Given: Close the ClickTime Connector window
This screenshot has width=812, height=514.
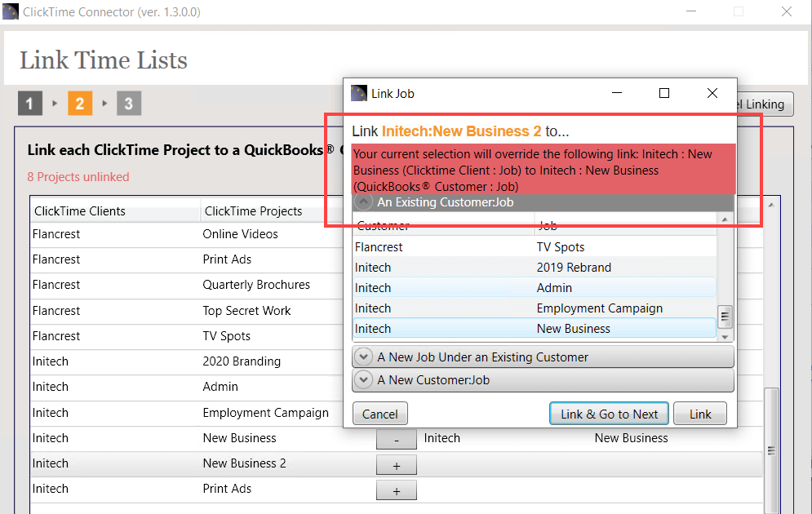Looking at the screenshot, I should (787, 11).
